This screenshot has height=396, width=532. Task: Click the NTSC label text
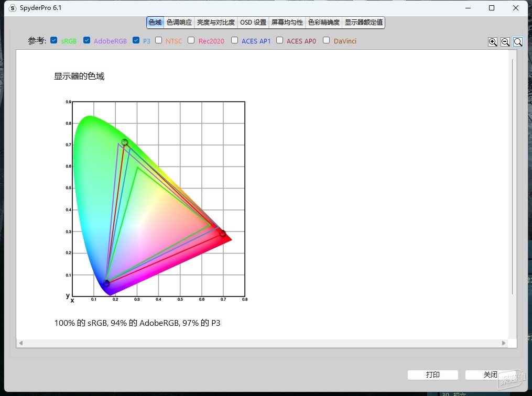[x=173, y=41]
